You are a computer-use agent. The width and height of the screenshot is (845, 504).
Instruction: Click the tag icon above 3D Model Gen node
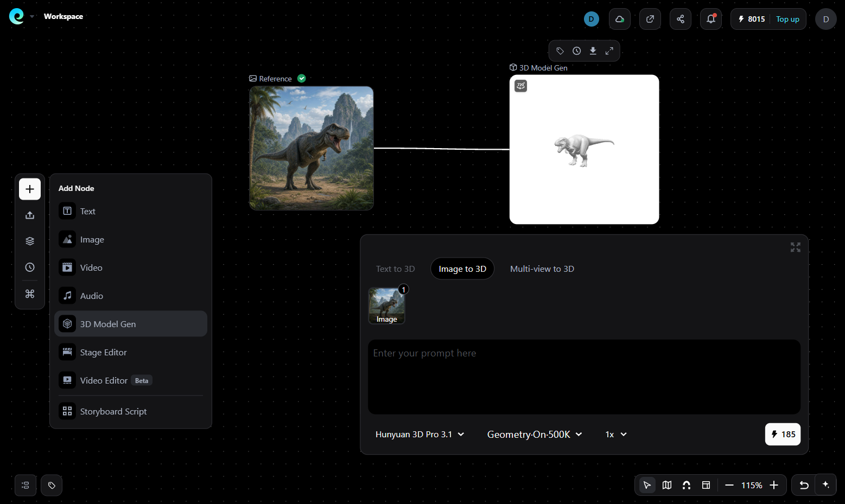[x=560, y=51]
